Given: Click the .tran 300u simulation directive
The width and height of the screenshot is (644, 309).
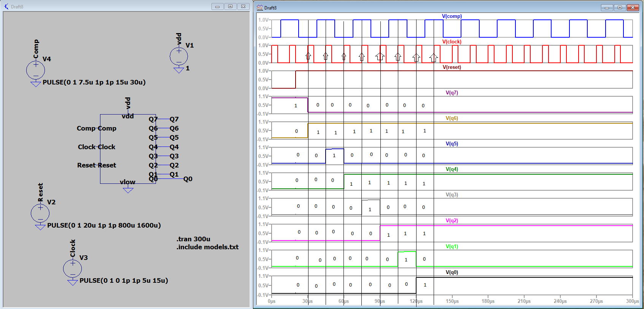Looking at the screenshot, I should 193,239.
